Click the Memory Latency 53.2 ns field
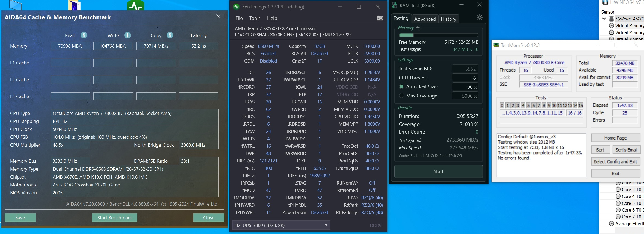The height and width of the screenshot is (234, 644). [199, 46]
